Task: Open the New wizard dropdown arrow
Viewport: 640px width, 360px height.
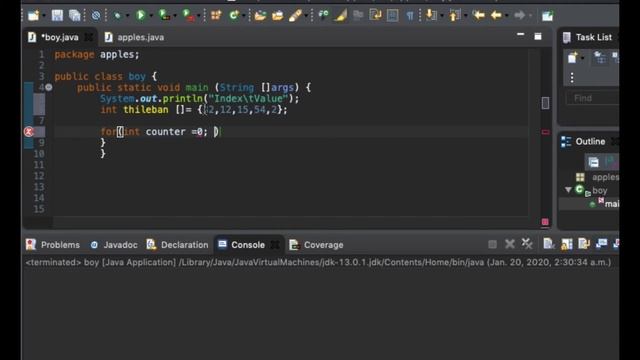Action: coord(44,16)
